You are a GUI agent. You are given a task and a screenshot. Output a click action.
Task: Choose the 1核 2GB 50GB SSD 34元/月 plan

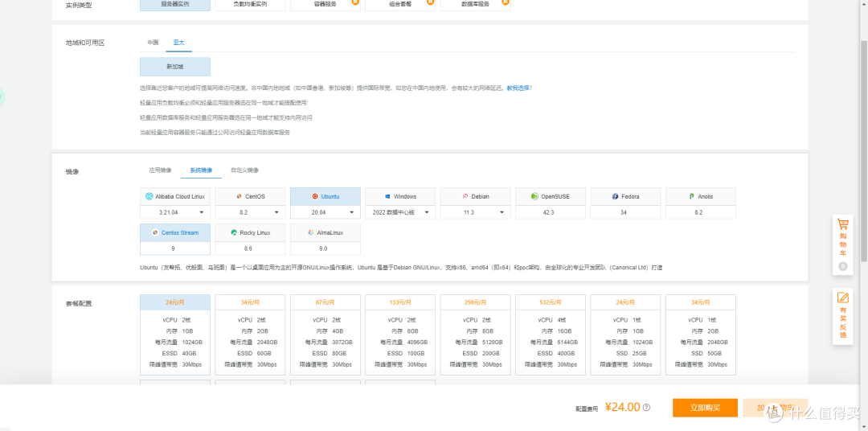701,335
